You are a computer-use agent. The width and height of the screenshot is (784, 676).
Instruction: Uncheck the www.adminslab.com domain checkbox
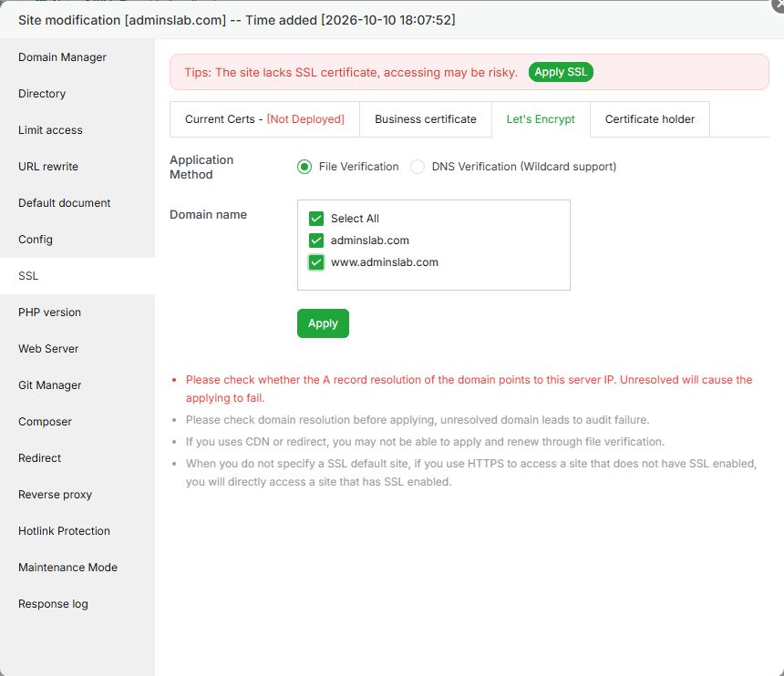pyautogui.click(x=316, y=262)
